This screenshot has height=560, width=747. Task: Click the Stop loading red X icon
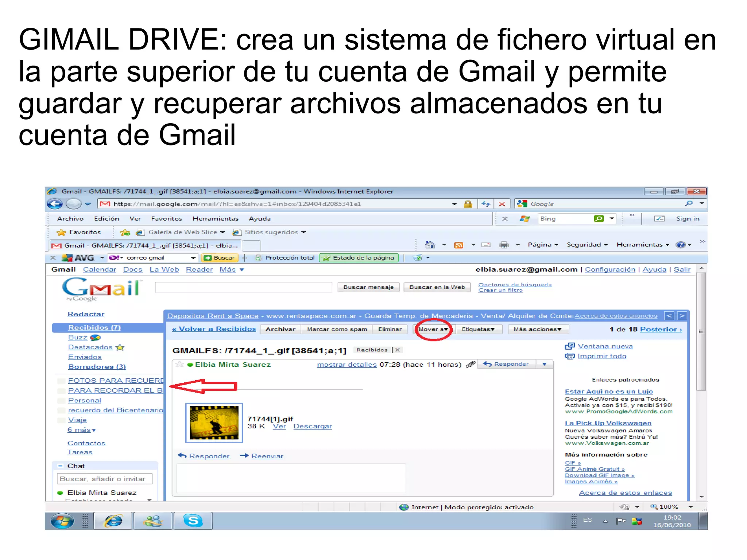click(x=502, y=204)
